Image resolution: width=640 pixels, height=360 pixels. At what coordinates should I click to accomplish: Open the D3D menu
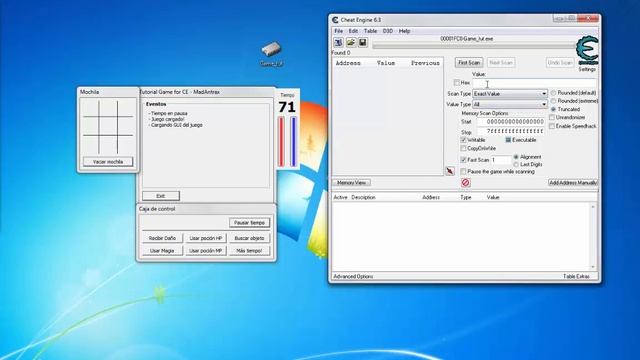tap(388, 31)
